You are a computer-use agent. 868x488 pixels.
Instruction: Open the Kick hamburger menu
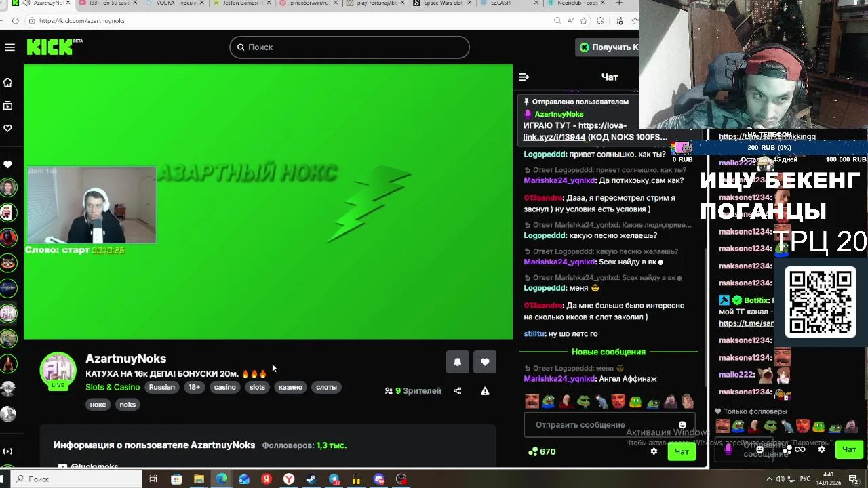tap(9, 47)
